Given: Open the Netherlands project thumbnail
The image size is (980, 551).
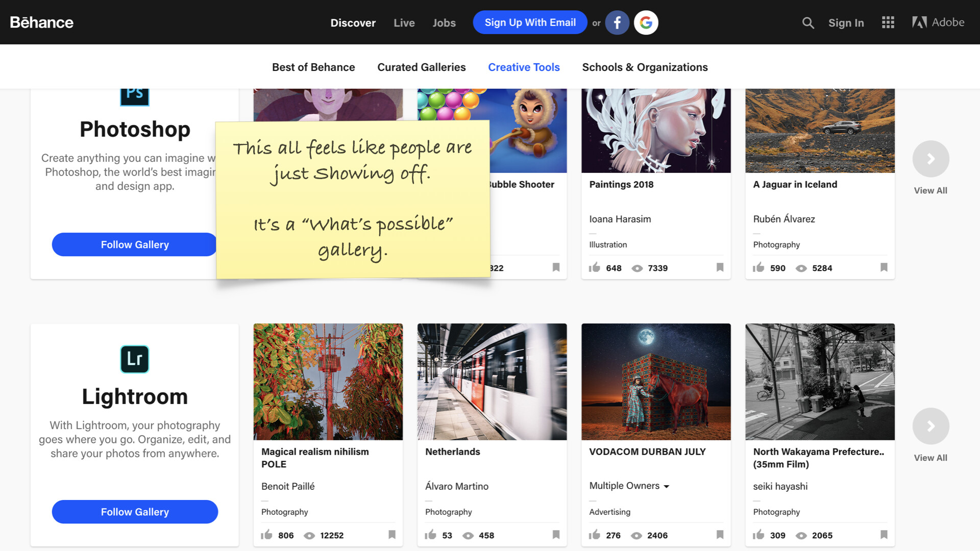Looking at the screenshot, I should 492,382.
